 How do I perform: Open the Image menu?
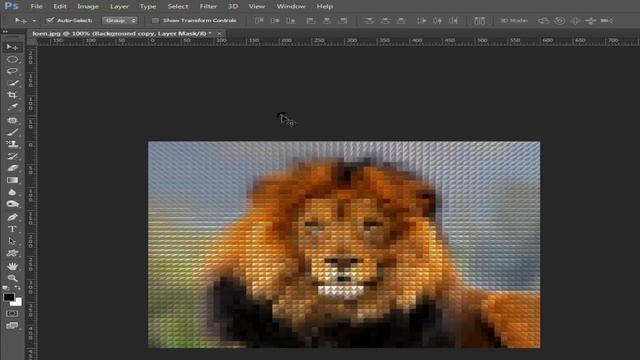click(88, 6)
